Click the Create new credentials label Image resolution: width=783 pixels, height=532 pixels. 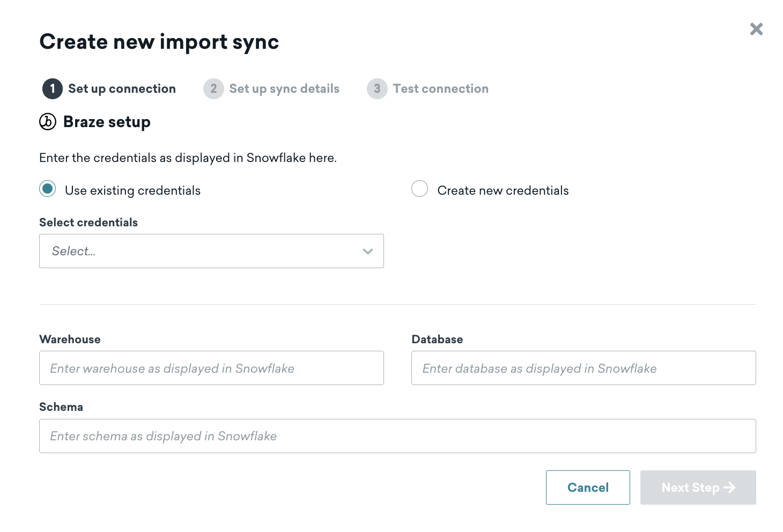503,190
